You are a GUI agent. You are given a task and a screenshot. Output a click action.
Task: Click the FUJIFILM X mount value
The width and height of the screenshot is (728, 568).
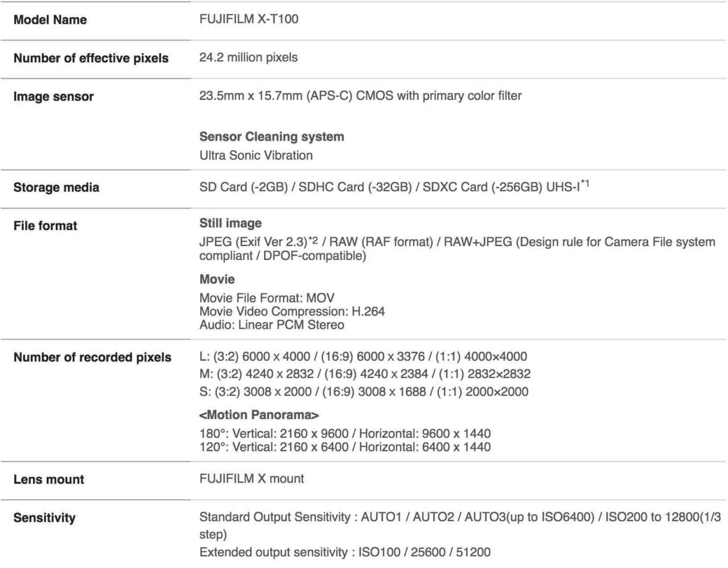click(251, 479)
